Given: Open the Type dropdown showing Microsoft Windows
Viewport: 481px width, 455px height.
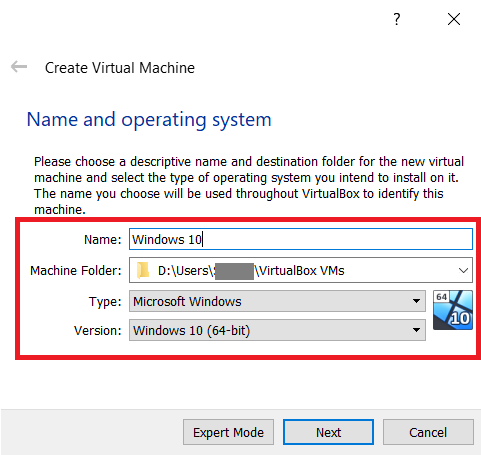Looking at the screenshot, I should pyautogui.click(x=277, y=301).
